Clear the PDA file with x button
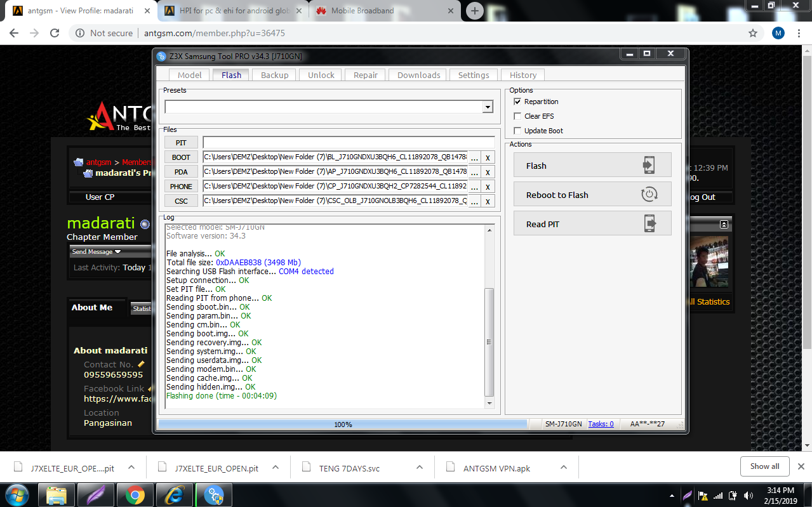Image resolution: width=812 pixels, height=507 pixels. coord(488,172)
